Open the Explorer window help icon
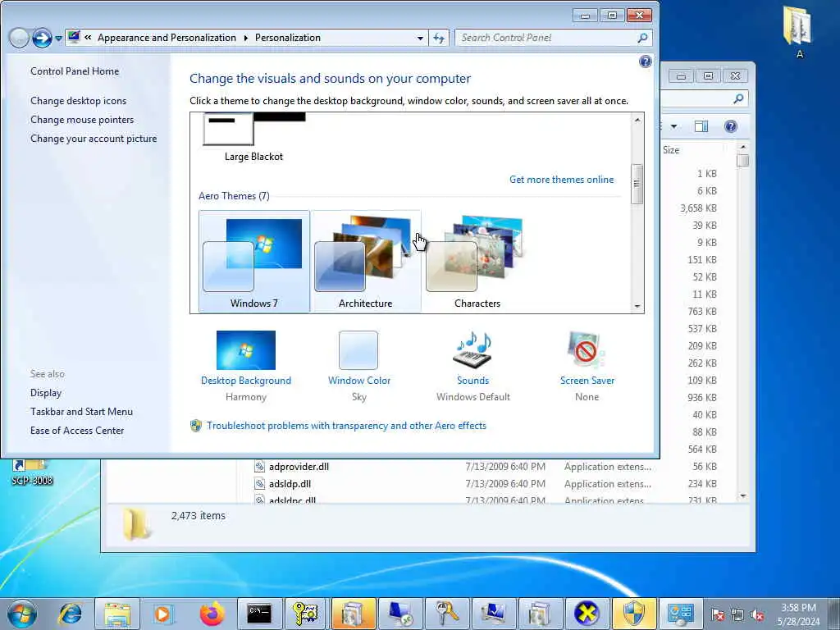The image size is (840, 630). tap(730, 126)
